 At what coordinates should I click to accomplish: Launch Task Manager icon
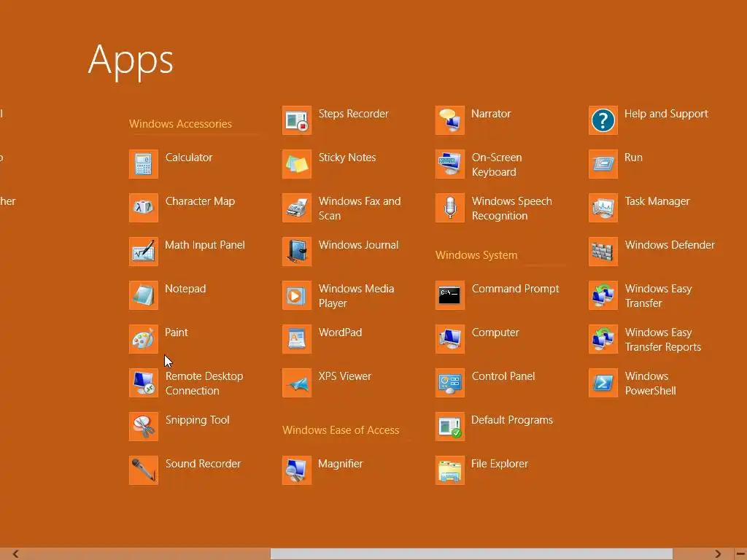603,208
